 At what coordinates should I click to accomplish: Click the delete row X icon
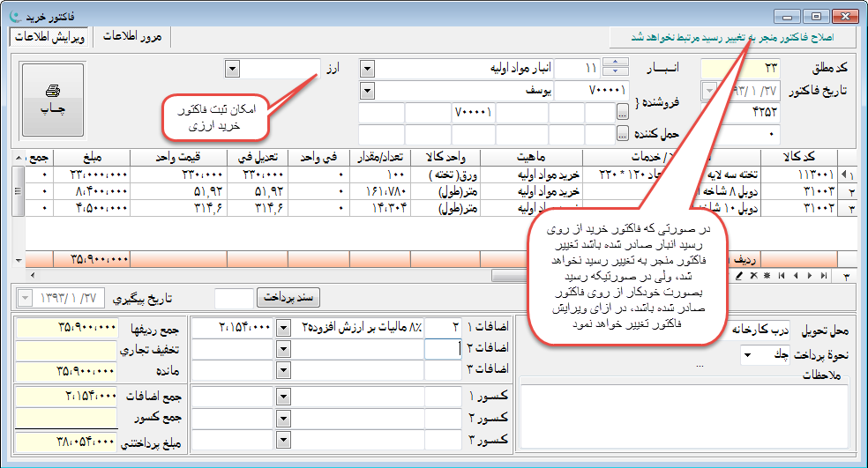point(754,276)
